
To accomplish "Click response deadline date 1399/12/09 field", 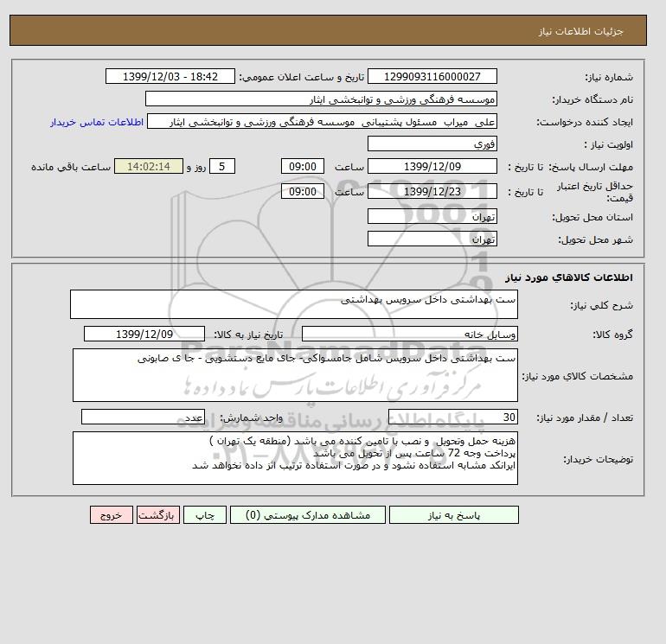I will [x=432, y=167].
